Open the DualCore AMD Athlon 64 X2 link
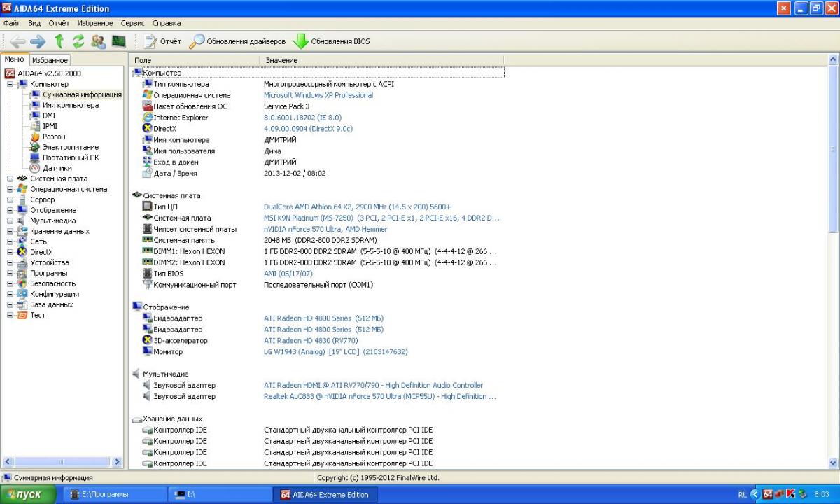Screen dimensions: 840x504 [358, 206]
